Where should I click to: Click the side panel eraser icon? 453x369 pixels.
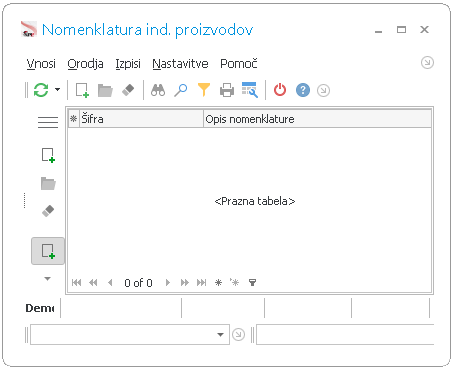[x=48, y=211]
